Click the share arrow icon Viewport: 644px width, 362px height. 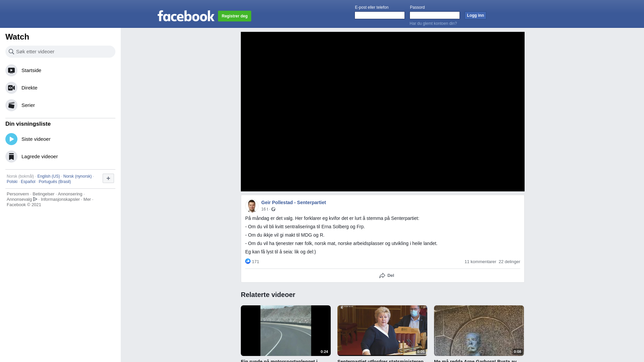click(x=382, y=276)
